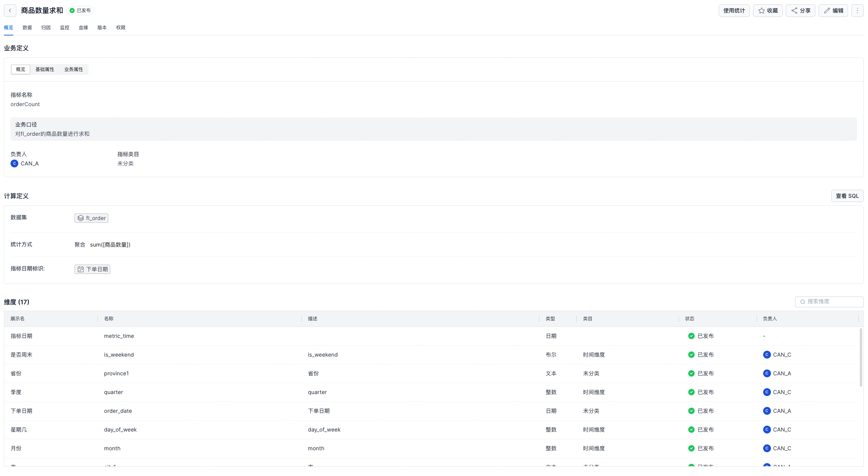This screenshot has height=476, width=868.
Task: Click the 使用统计 button
Action: 734,11
